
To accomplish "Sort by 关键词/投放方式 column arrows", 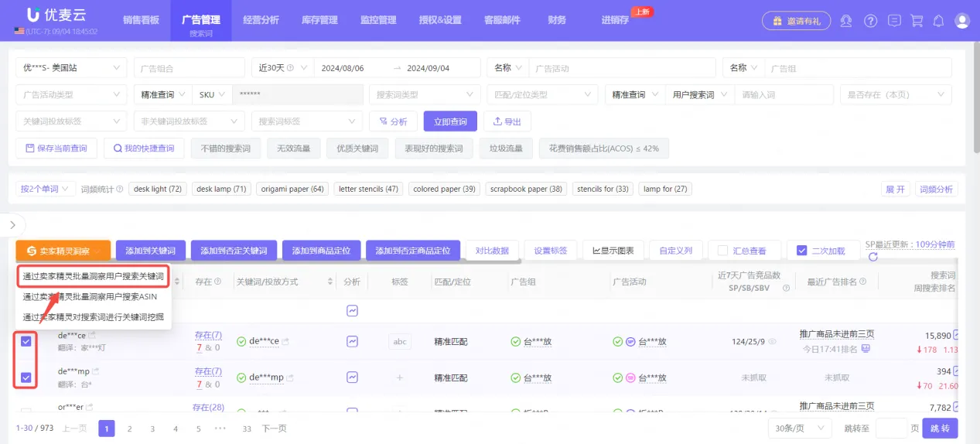I will point(331,282).
